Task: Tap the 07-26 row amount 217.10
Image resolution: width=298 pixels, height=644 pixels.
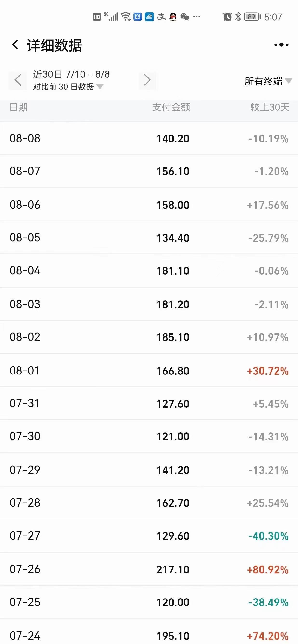Action: point(173,569)
